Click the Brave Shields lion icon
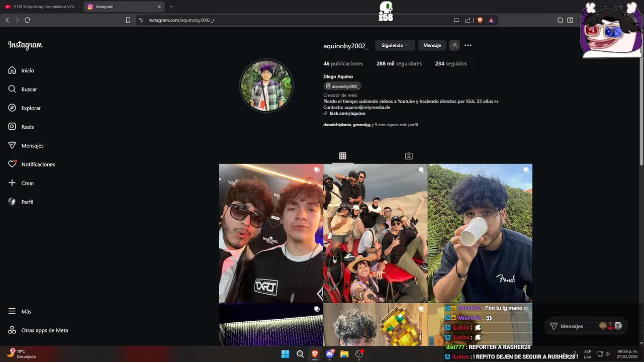 (x=480, y=20)
